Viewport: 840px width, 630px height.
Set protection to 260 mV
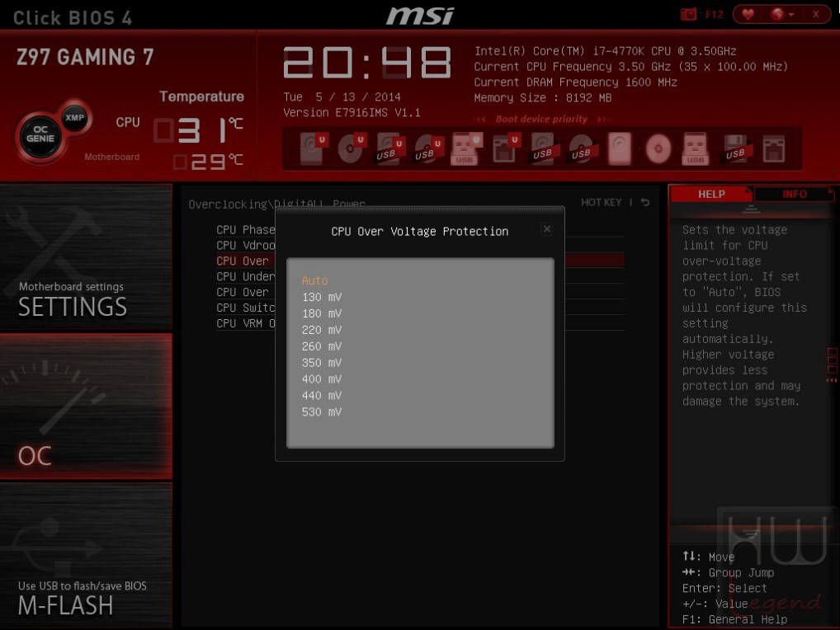[x=322, y=346]
